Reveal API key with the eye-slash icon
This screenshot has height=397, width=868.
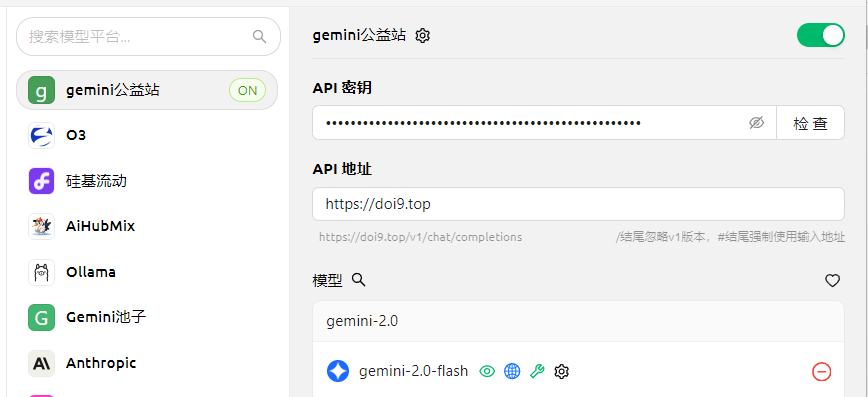point(756,123)
